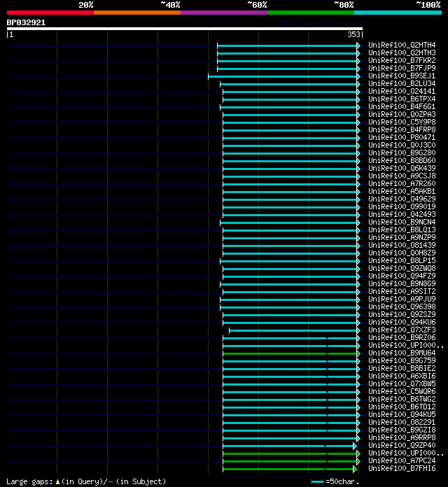This screenshot has height=487, width=448.
Task: Choose entry UniRef100_B8LP15
Action: (x=402, y=260)
